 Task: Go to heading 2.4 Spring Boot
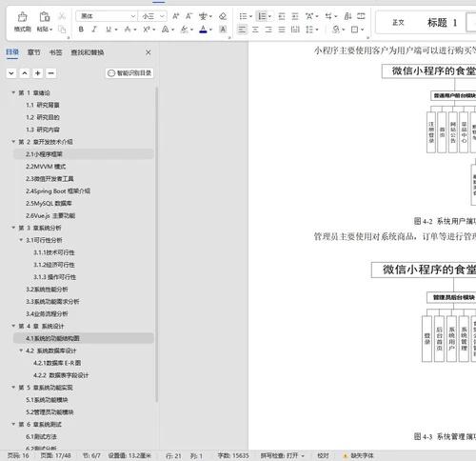(x=58, y=191)
